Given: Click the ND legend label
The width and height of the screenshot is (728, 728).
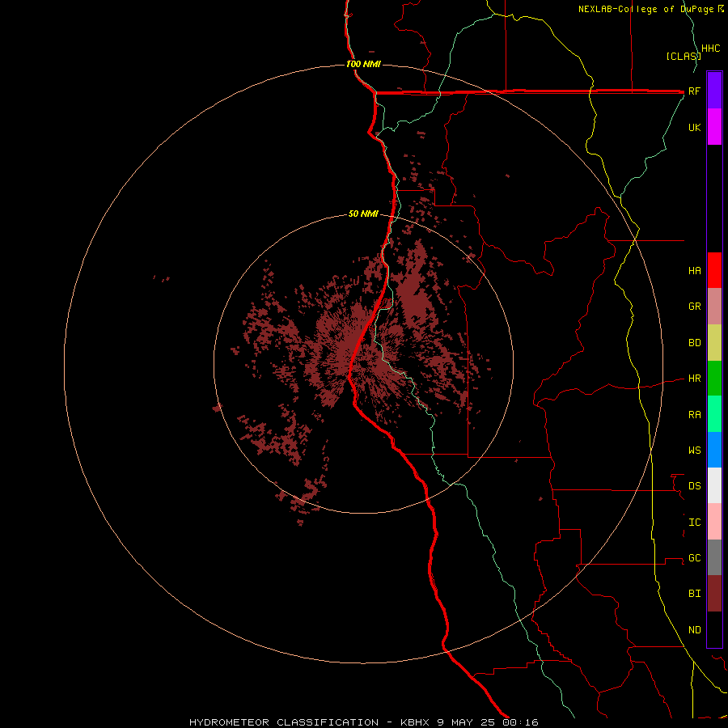Looking at the screenshot, I should (x=694, y=629).
